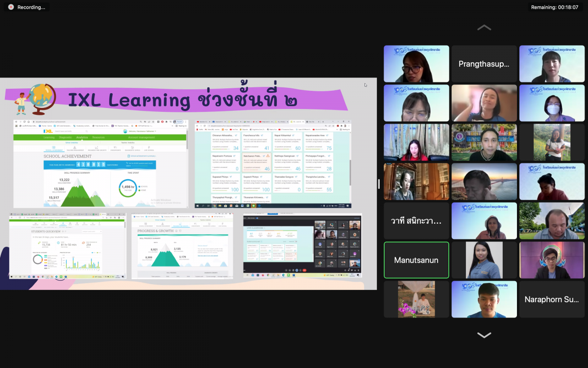Click the Naraphorn Su... participant tile
This screenshot has width=588, height=368.
click(x=552, y=299)
